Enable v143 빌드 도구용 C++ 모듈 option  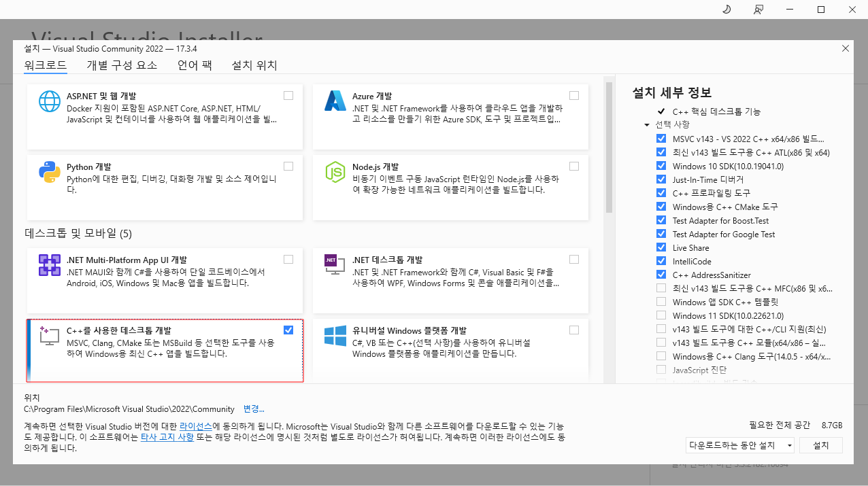661,343
